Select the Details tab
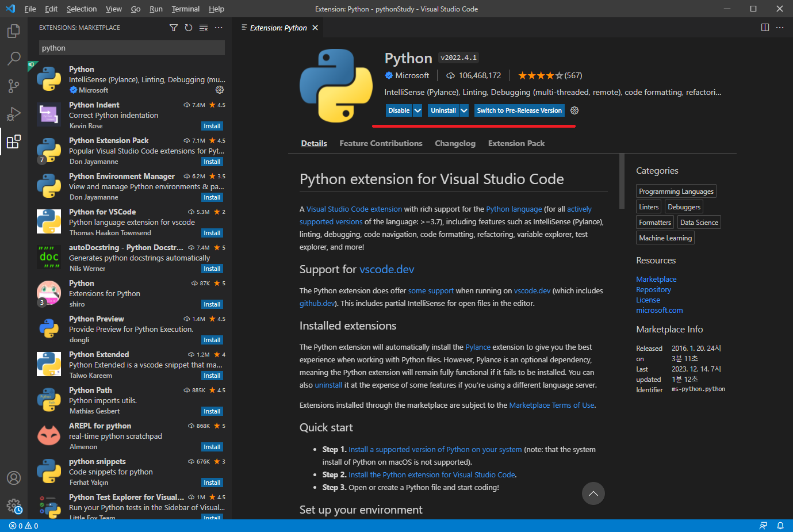The width and height of the screenshot is (793, 532). click(314, 143)
